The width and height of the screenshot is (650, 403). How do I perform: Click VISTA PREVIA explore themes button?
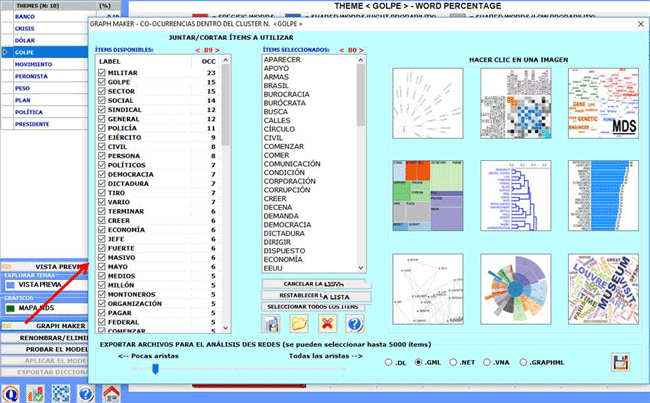click(x=46, y=285)
